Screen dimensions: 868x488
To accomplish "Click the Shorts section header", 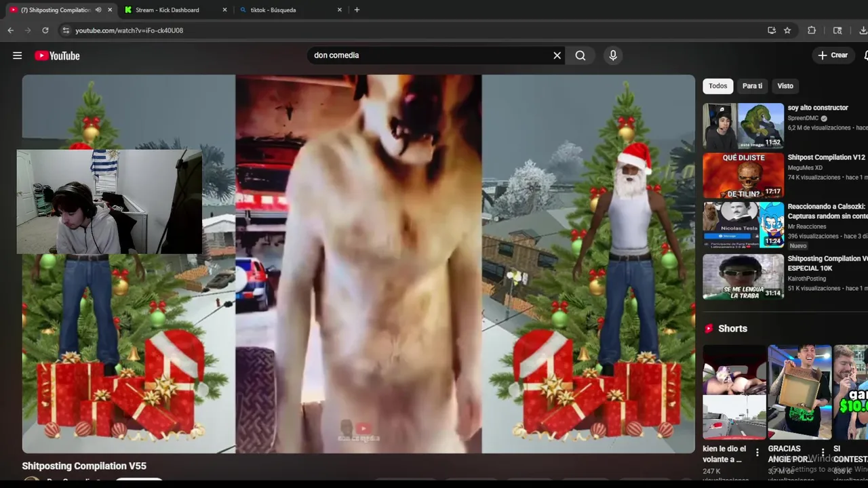I will tap(732, 329).
